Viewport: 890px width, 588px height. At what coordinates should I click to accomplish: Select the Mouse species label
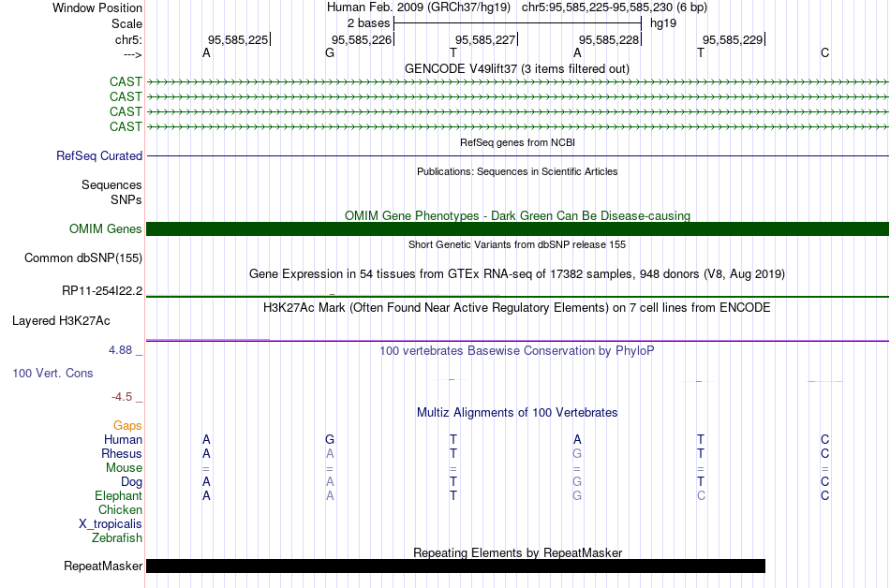point(124,468)
